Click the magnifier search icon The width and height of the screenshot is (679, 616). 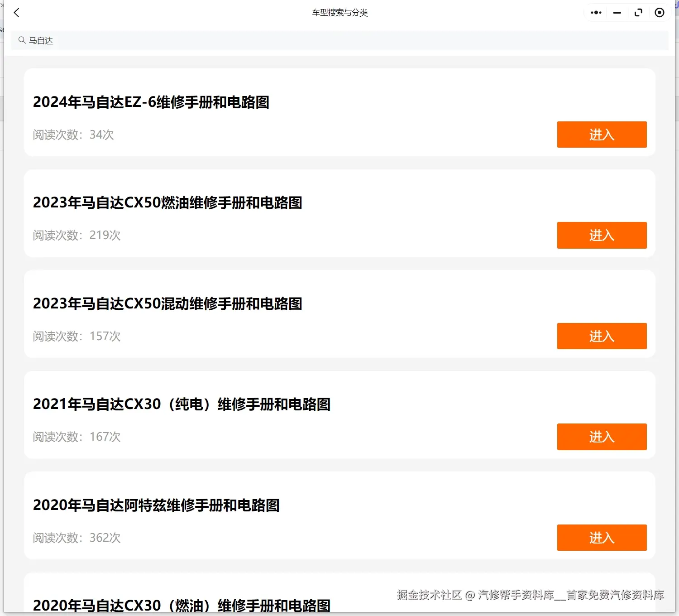point(22,40)
